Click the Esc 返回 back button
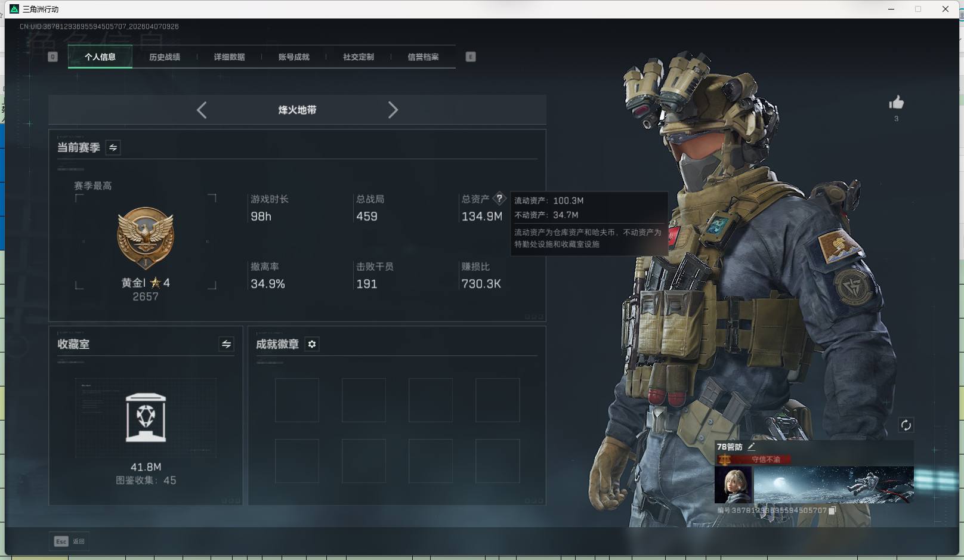This screenshot has width=964, height=560. (x=69, y=541)
